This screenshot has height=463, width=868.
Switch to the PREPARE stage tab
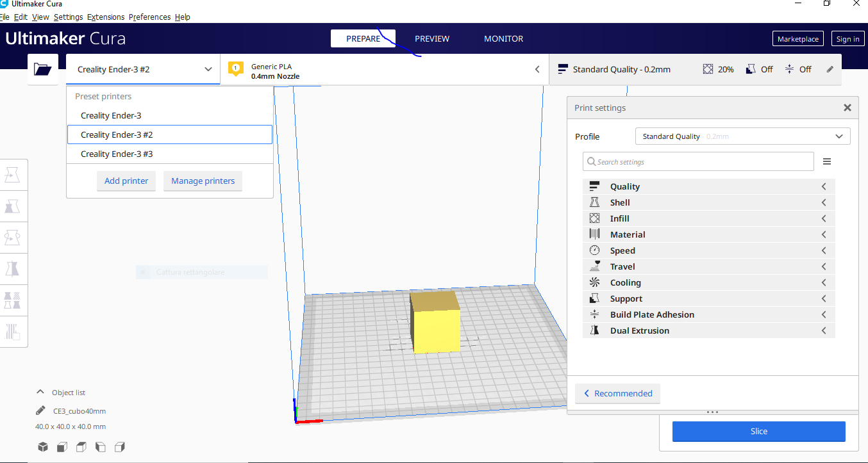click(363, 38)
